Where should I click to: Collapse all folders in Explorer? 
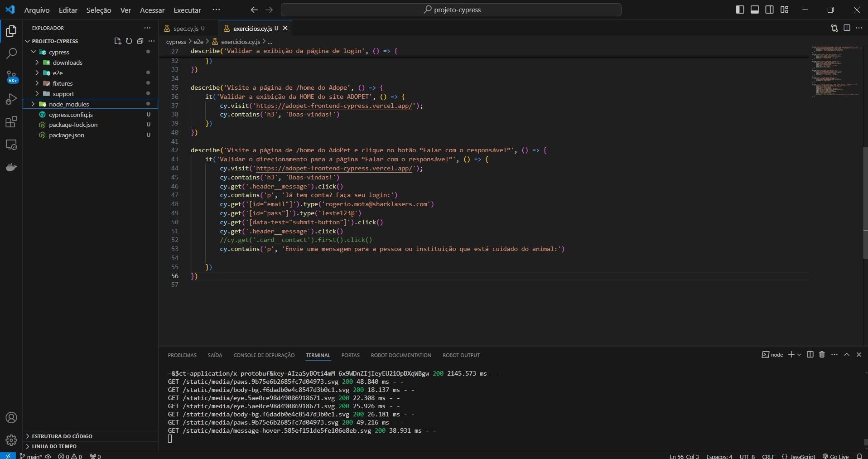pos(140,41)
